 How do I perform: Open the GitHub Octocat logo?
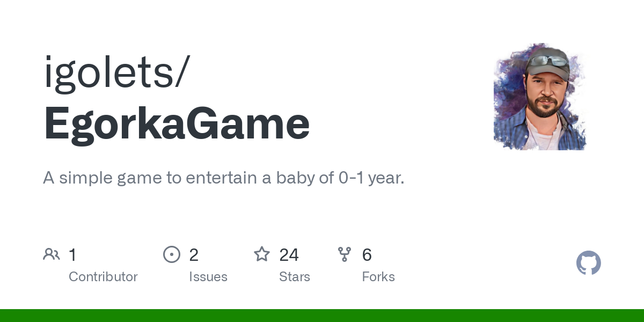[x=588, y=263]
